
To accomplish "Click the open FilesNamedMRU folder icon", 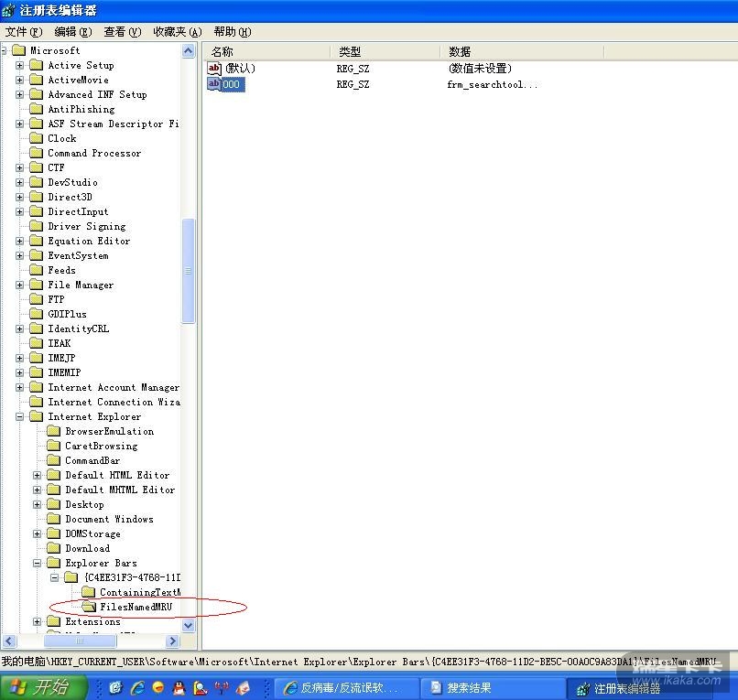I will pyautogui.click(x=89, y=607).
